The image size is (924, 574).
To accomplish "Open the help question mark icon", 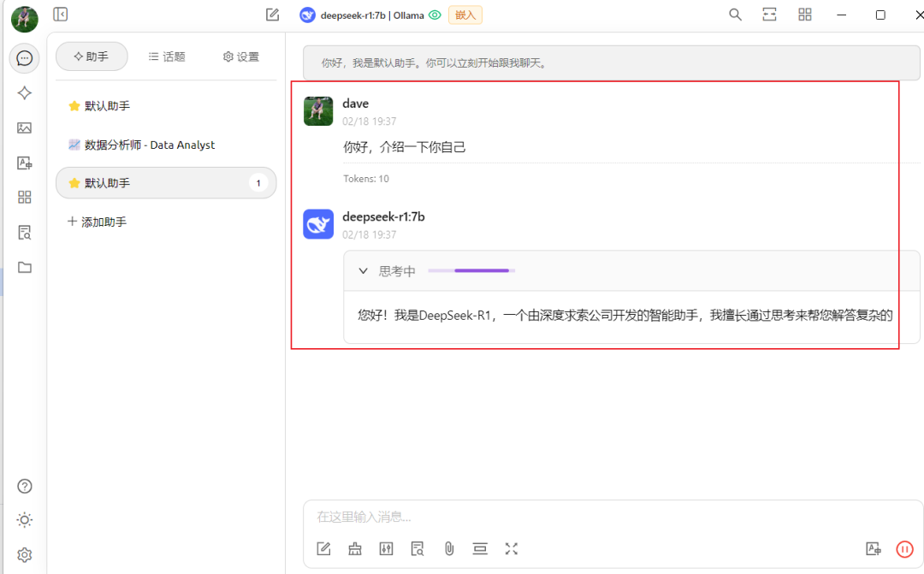I will (x=24, y=486).
